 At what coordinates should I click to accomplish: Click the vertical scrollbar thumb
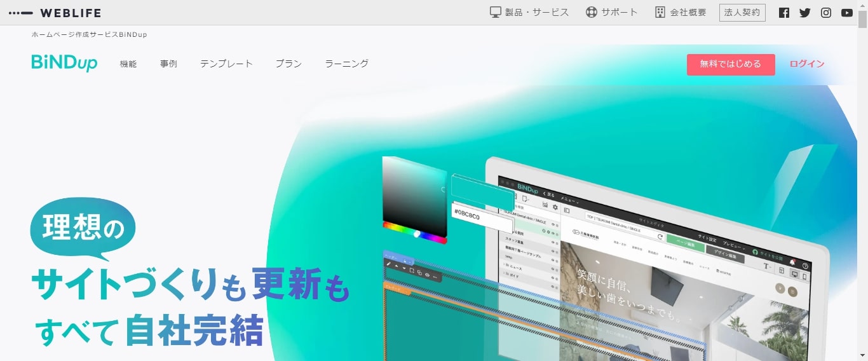coord(862,20)
